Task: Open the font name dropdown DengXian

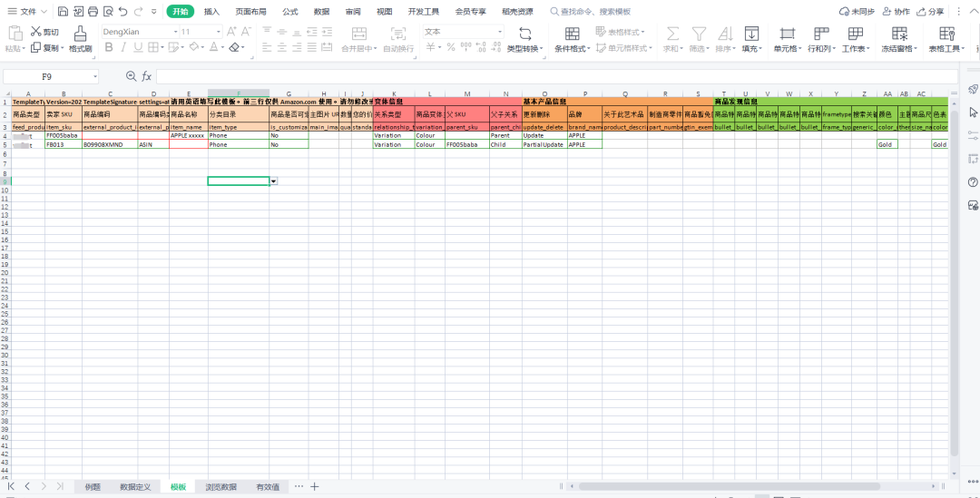Action: (x=176, y=31)
